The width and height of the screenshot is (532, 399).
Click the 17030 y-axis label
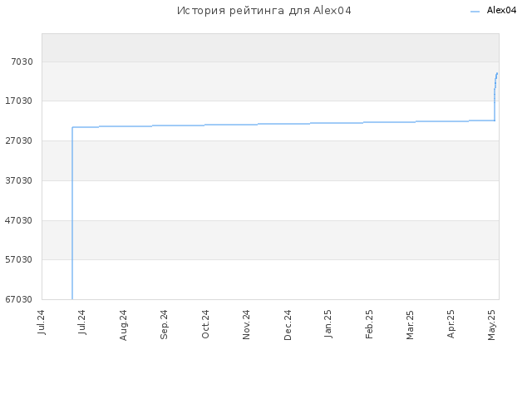pyautogui.click(x=19, y=101)
